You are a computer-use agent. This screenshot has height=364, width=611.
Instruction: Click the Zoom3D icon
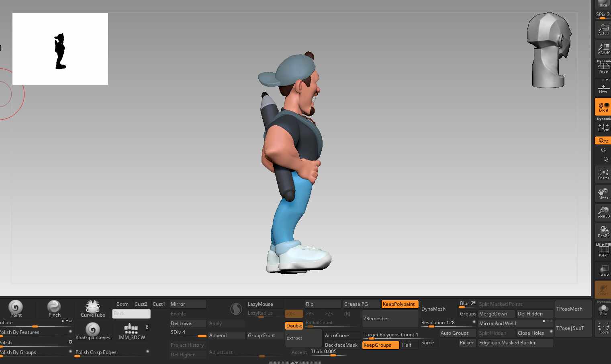(x=603, y=212)
